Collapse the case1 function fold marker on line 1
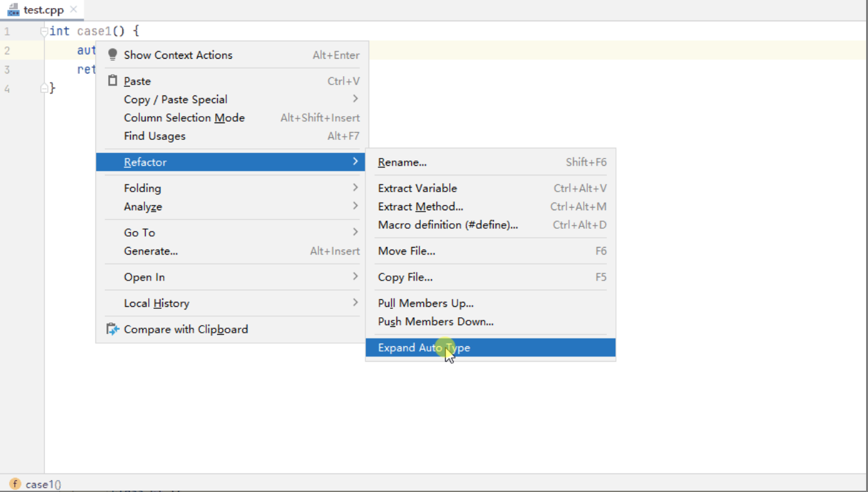 [x=44, y=30]
